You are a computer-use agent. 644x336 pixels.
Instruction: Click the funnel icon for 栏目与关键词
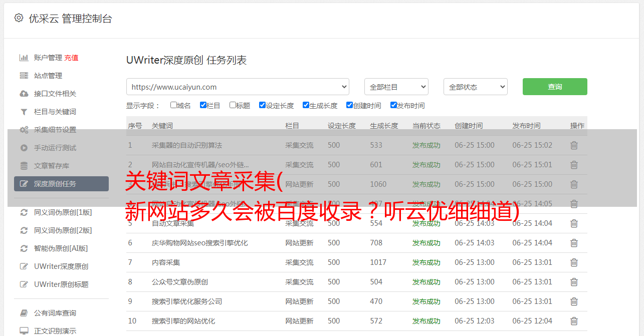pyautogui.click(x=24, y=112)
